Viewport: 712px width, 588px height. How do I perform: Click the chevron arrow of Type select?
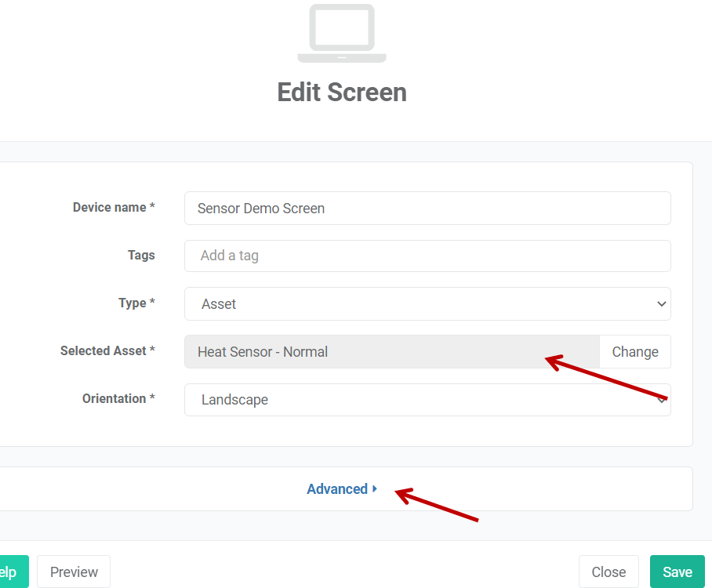tap(661, 304)
